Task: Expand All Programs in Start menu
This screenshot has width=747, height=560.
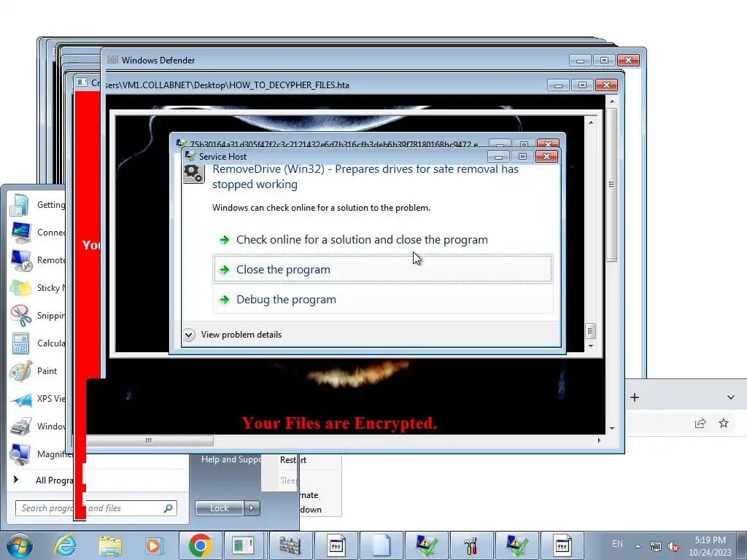Action: (x=43, y=480)
